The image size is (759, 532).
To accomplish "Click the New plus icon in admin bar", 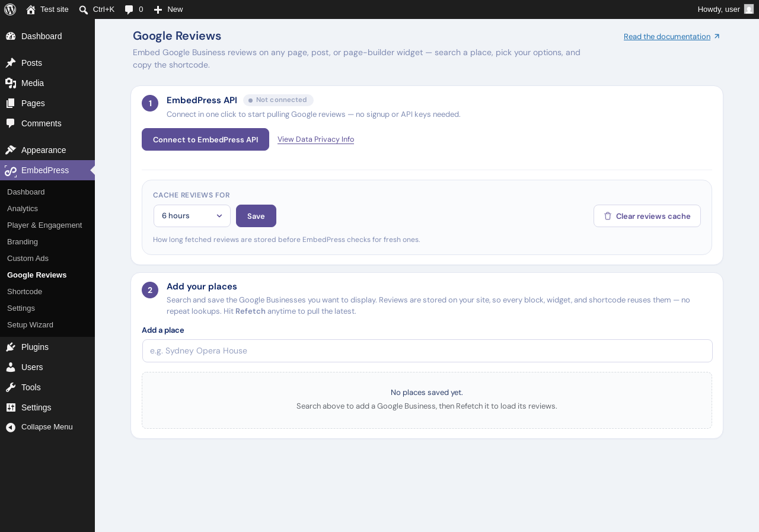I will (158, 9).
